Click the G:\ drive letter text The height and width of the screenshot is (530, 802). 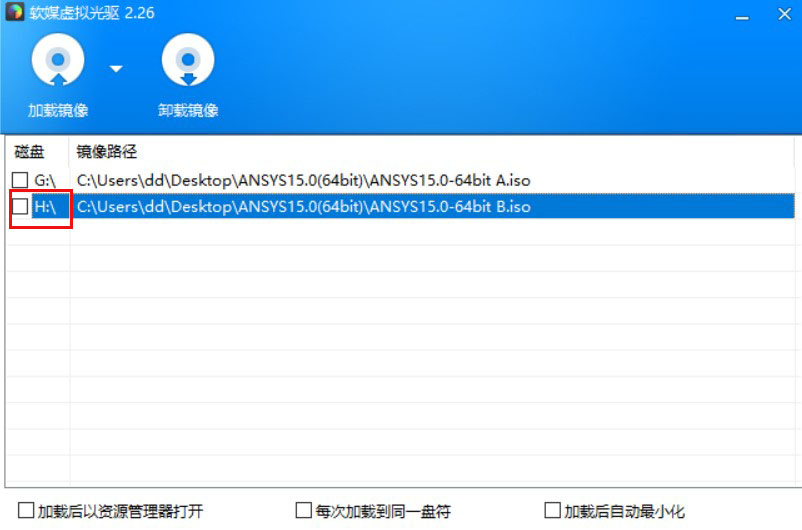click(x=45, y=180)
